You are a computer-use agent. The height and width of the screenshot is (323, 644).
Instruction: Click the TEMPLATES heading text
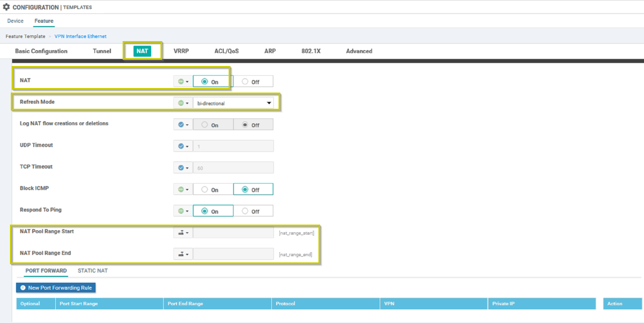pos(78,7)
